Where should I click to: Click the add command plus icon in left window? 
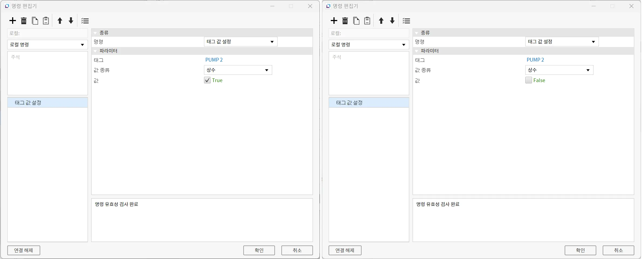(13, 21)
